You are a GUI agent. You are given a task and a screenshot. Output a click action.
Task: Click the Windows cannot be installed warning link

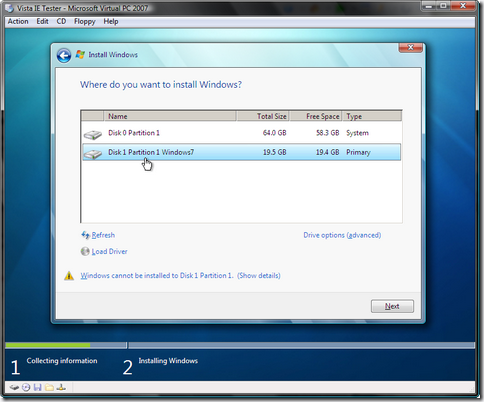[157, 276]
